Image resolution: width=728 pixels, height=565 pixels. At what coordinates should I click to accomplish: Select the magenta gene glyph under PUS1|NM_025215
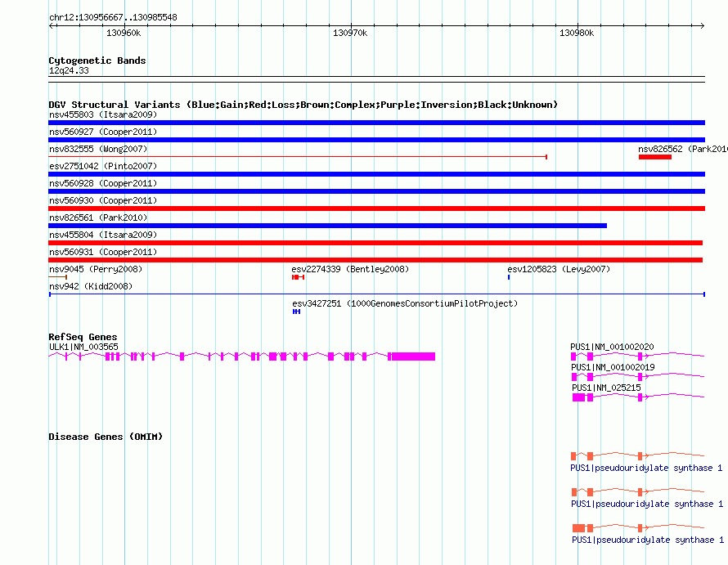point(638,397)
